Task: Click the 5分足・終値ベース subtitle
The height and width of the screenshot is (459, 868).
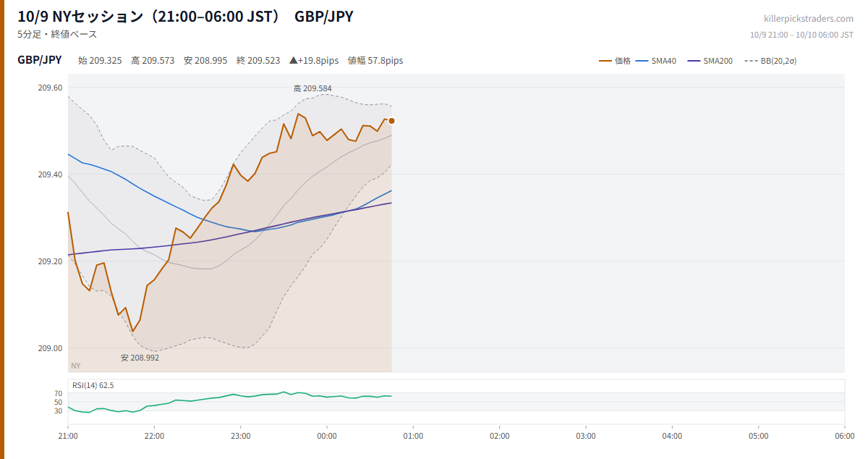Action: 57,34
